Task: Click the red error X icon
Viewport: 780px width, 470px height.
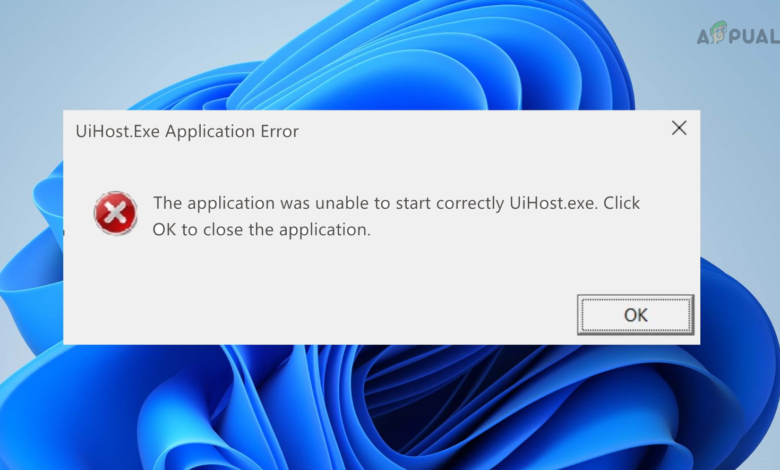Action: 115,213
